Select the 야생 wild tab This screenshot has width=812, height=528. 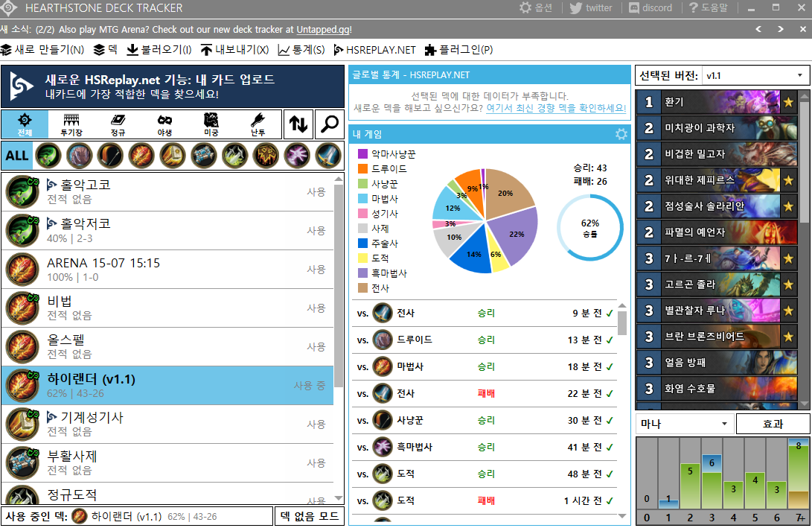[164, 124]
